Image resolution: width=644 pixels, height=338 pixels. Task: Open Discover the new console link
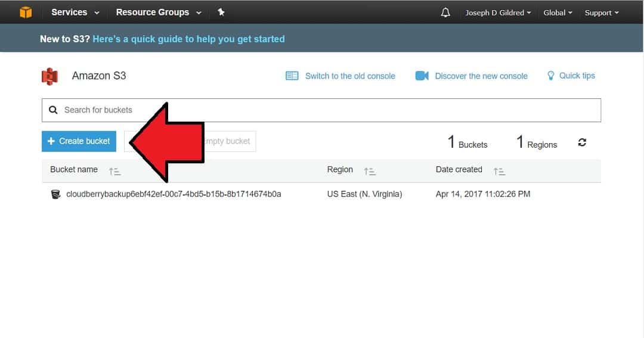[x=481, y=76]
